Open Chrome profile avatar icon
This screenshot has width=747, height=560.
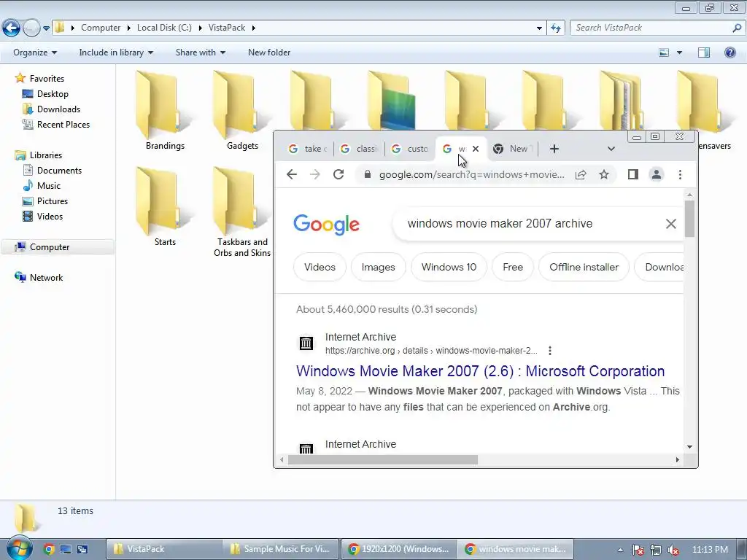point(656,175)
